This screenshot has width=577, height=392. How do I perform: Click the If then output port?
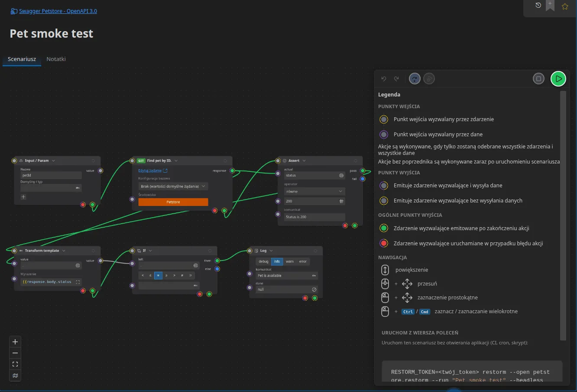[217, 260]
